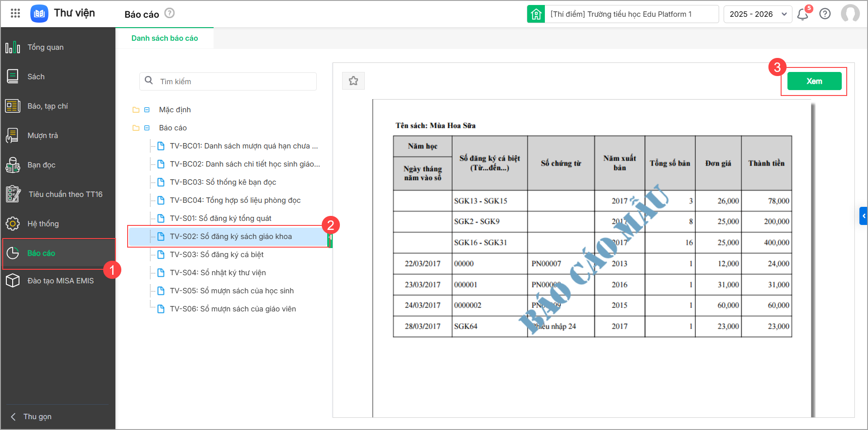Click the Báo cáo folder label in tree
The width and height of the screenshot is (868, 430).
click(173, 128)
